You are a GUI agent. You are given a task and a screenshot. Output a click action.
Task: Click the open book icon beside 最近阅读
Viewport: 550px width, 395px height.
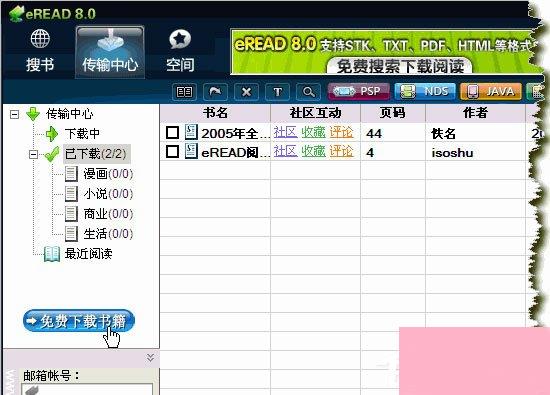[52, 254]
